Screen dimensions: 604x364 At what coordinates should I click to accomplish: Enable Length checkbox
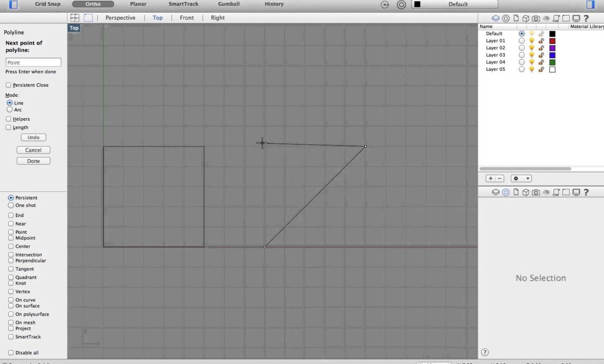coord(8,127)
